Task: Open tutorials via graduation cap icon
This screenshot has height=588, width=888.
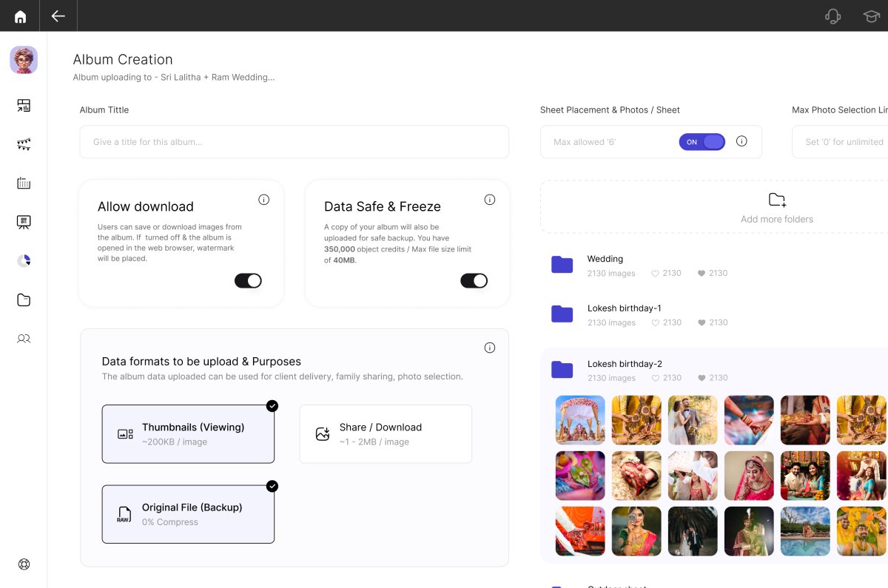Action: 872,16
